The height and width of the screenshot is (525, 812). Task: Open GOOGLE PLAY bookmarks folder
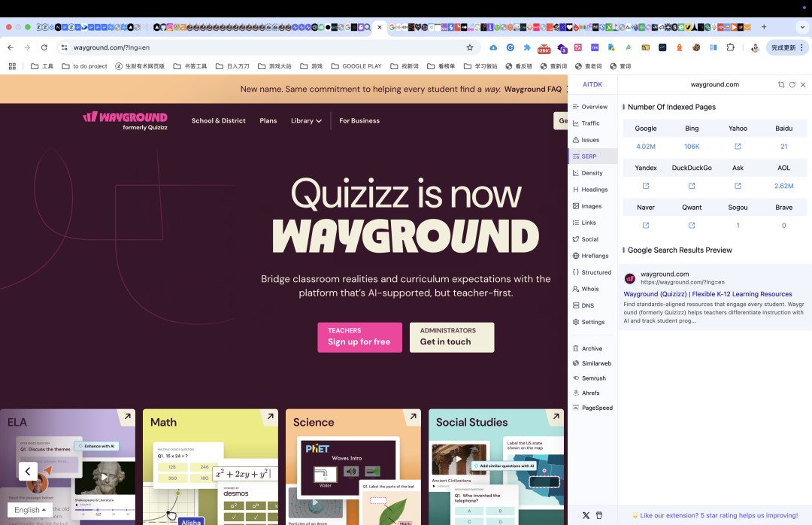coord(356,66)
